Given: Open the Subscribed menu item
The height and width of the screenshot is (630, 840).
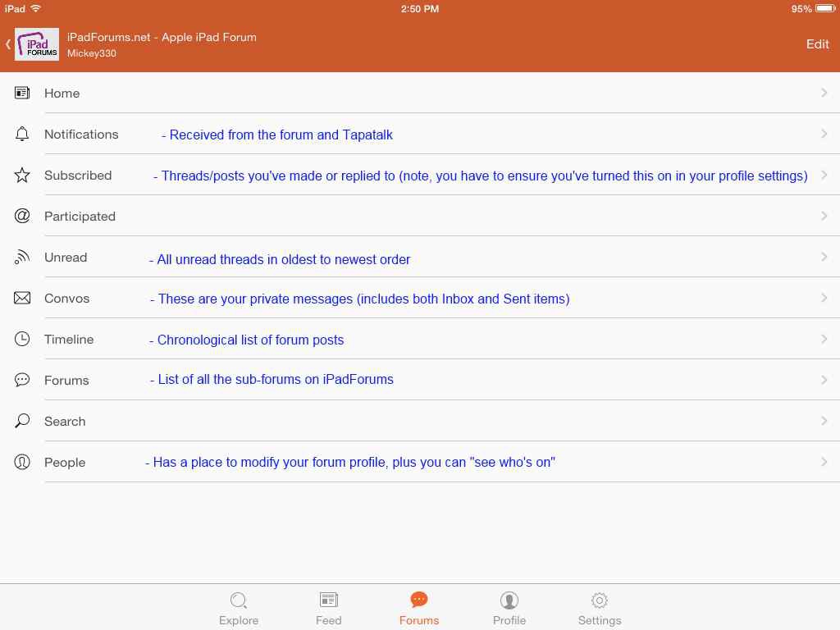Looking at the screenshot, I should [x=420, y=175].
